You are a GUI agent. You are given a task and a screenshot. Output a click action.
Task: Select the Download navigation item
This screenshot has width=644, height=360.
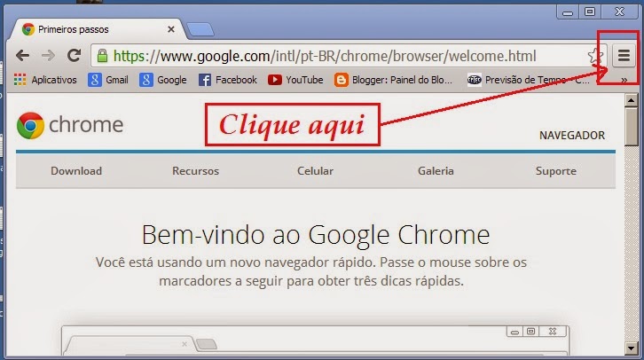(76, 171)
